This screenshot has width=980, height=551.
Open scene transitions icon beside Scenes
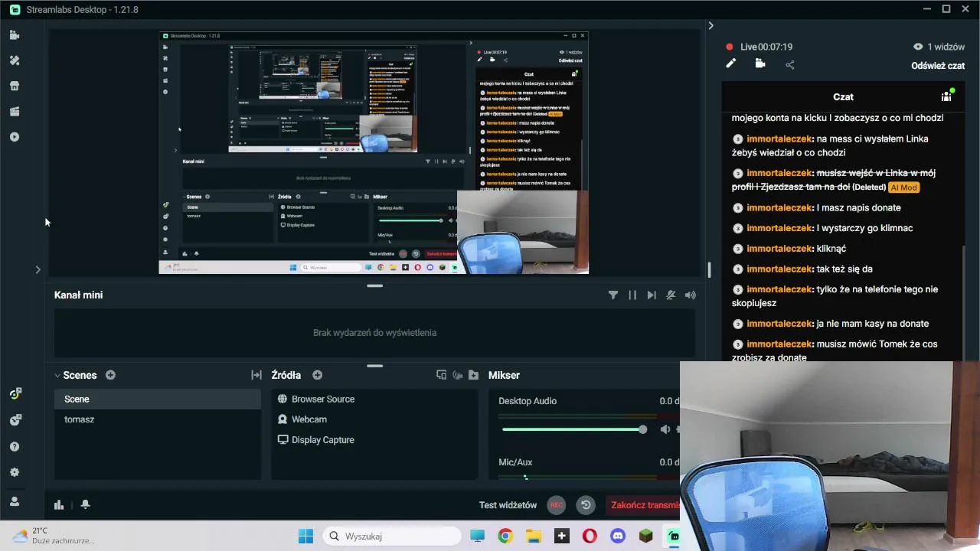256,375
